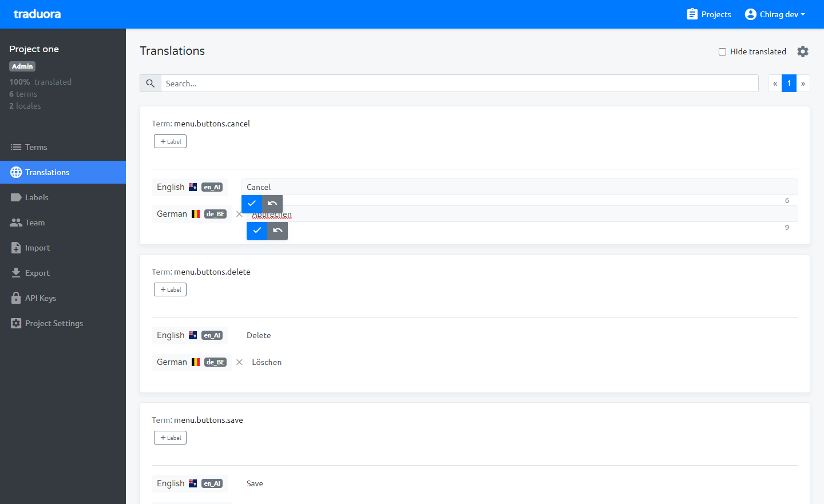Click the next page chevron in pagination
The width and height of the screenshot is (824, 504).
click(x=803, y=83)
